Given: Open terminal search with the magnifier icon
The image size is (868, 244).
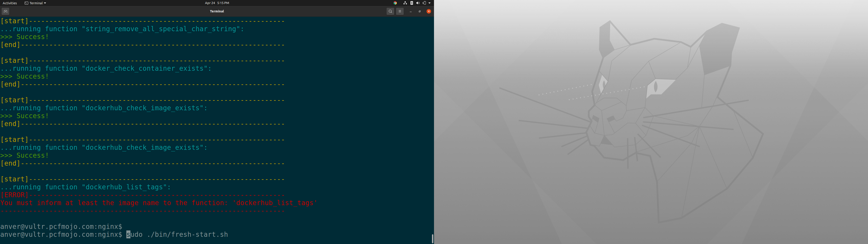Looking at the screenshot, I should click(x=390, y=11).
